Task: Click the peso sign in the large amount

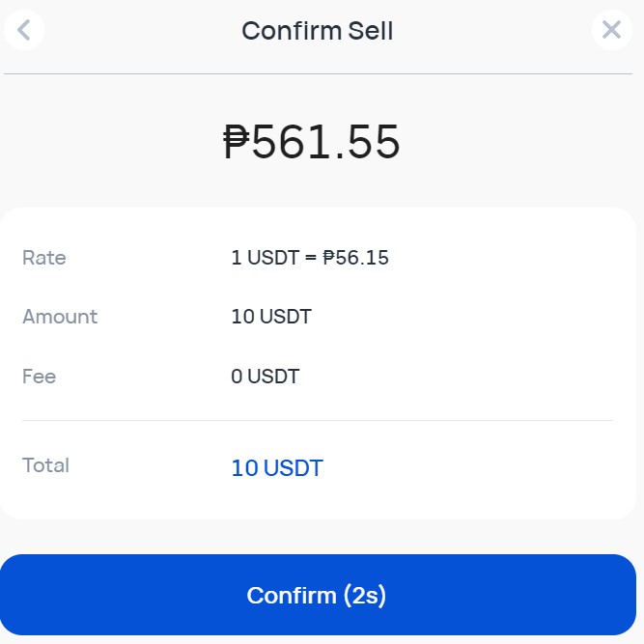Action: pos(237,142)
